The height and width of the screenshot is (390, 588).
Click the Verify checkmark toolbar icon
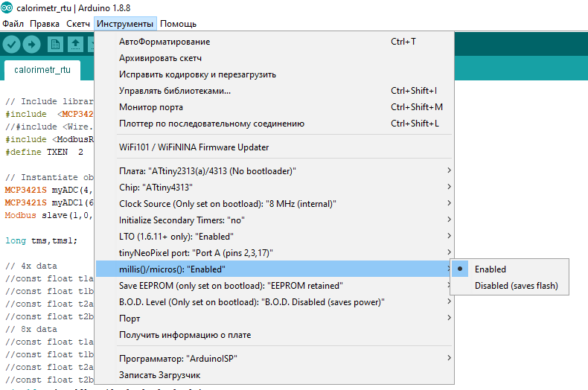tap(11, 45)
